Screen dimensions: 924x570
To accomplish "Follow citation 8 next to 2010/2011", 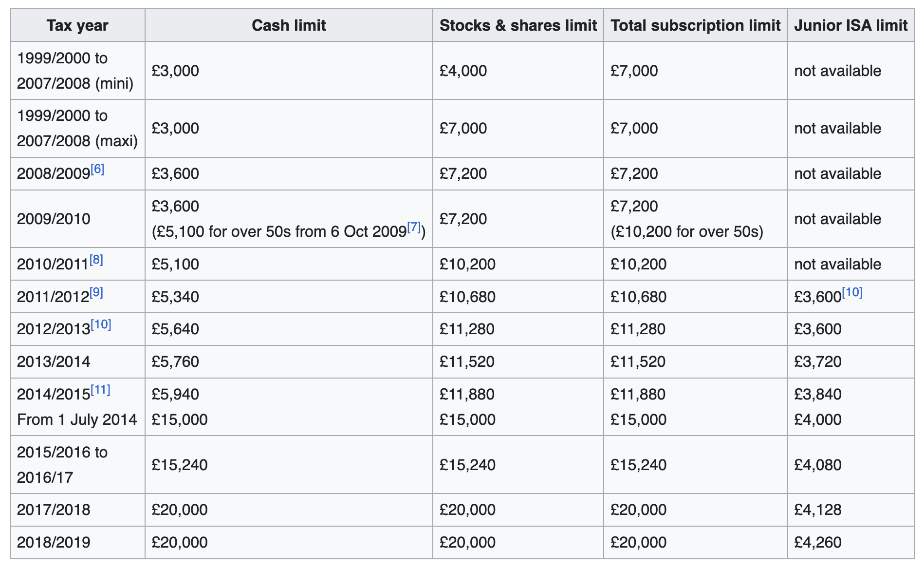I will pos(96,260).
